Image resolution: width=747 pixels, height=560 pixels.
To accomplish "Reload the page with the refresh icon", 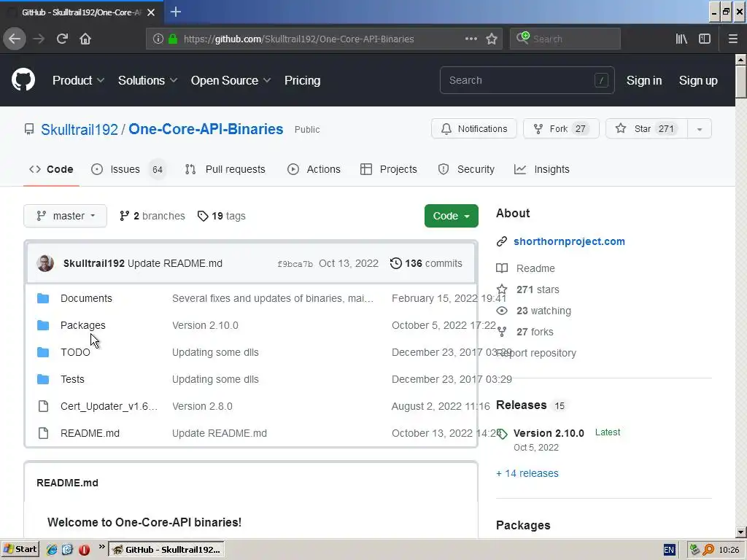I will pos(62,39).
